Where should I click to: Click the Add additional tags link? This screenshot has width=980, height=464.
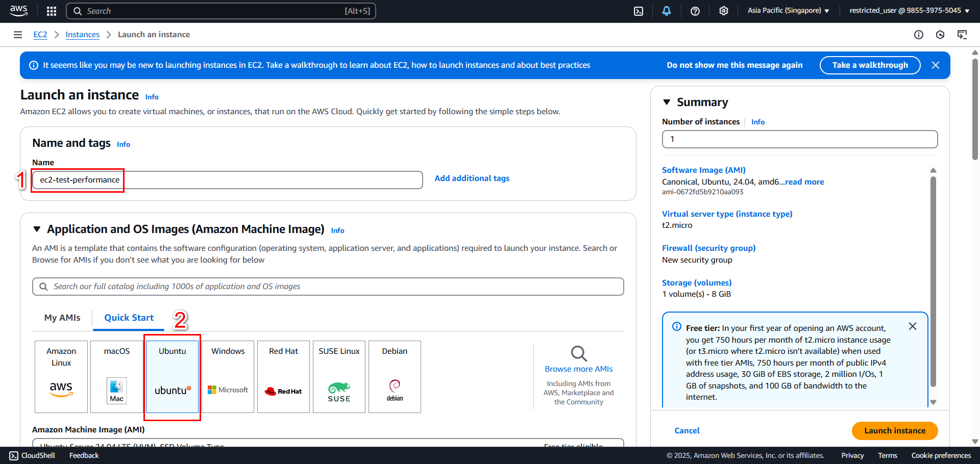pos(472,178)
